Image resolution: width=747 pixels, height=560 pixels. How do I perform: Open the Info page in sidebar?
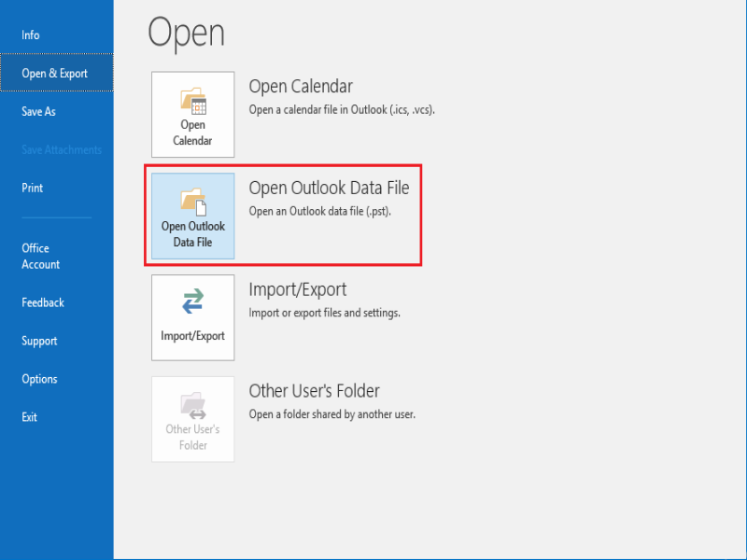tap(31, 35)
